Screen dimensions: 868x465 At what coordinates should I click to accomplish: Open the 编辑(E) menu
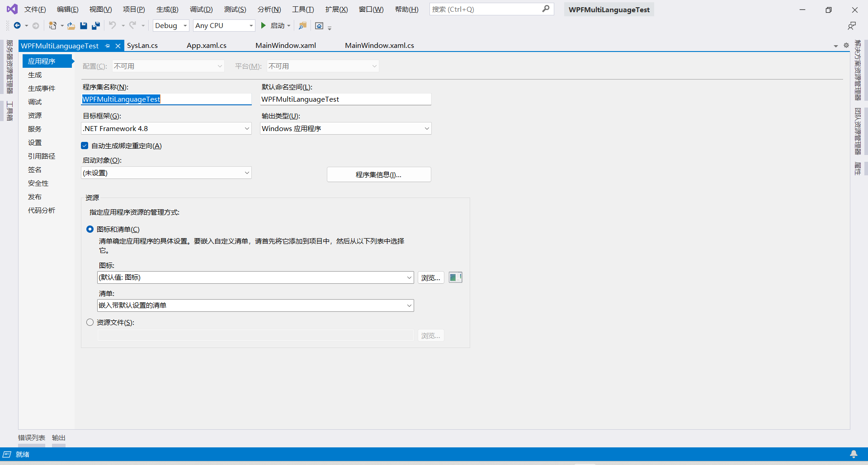67,9
